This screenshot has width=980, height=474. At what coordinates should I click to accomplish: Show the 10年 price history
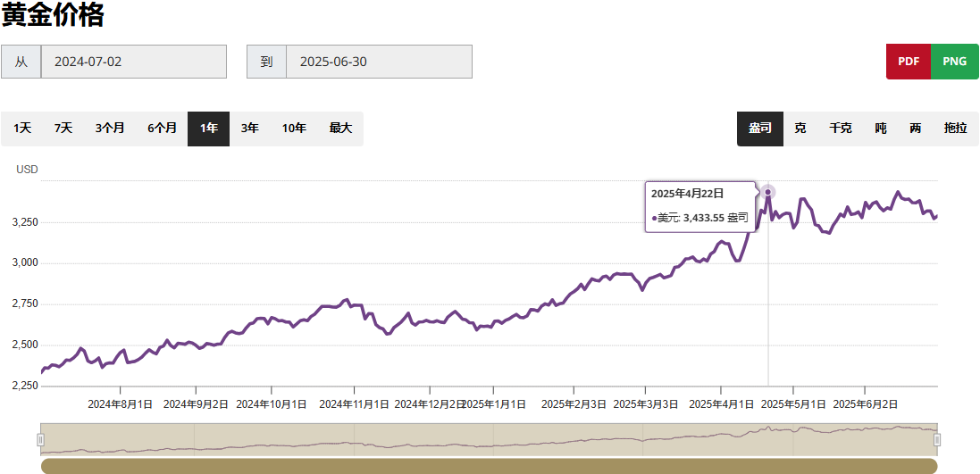tap(295, 129)
